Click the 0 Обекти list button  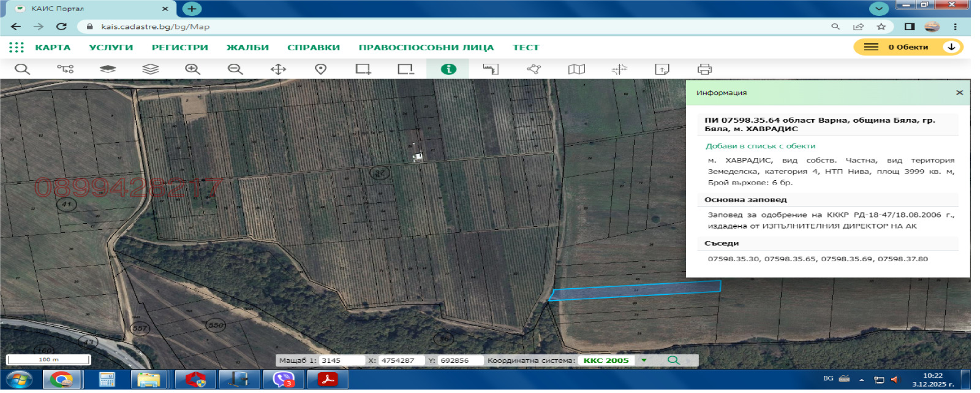tap(897, 47)
